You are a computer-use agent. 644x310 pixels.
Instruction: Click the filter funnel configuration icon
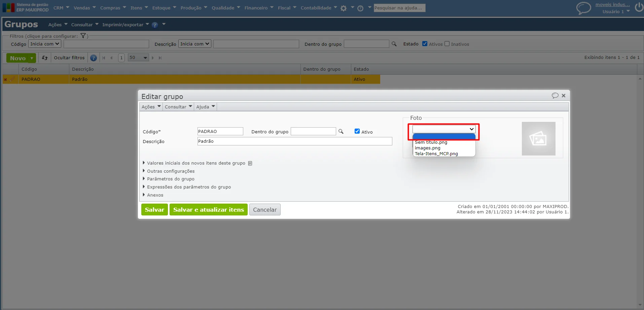tap(83, 36)
